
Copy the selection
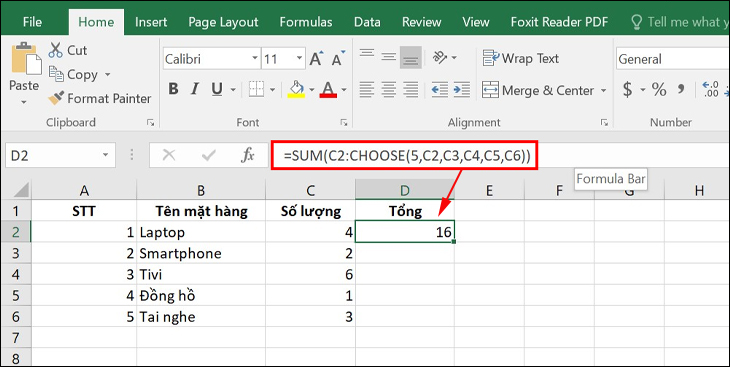point(74,75)
